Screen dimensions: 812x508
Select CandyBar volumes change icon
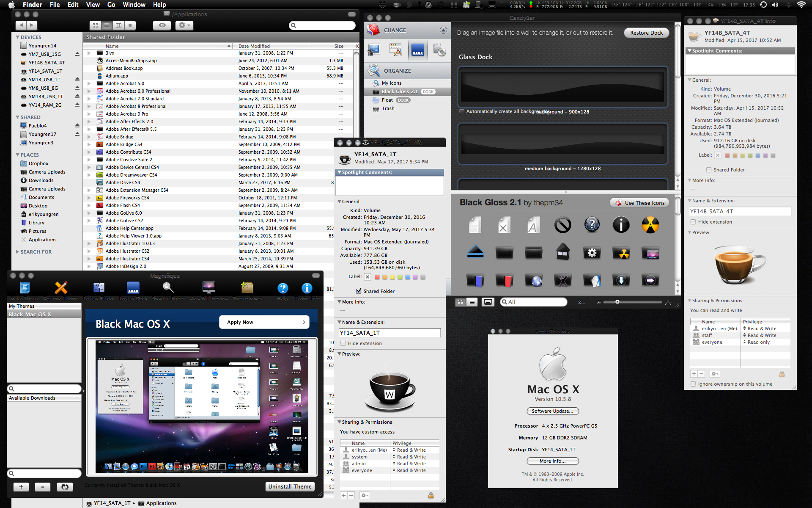point(439,50)
